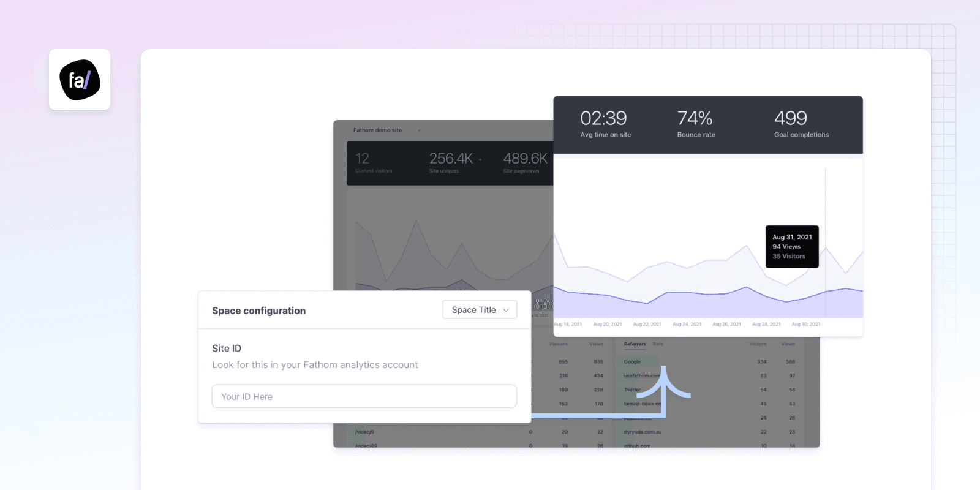980x490 pixels.
Task: Click the /video/9 page row
Action: pos(479,432)
